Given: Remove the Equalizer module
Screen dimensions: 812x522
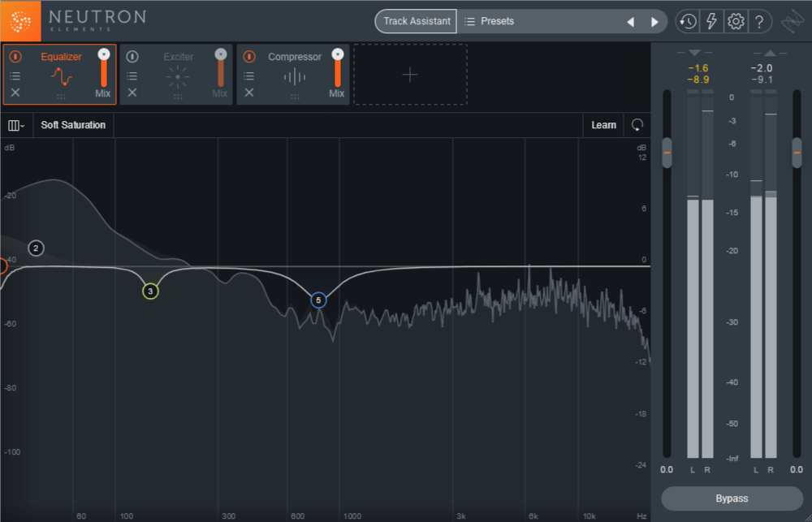Looking at the screenshot, I should [15, 93].
